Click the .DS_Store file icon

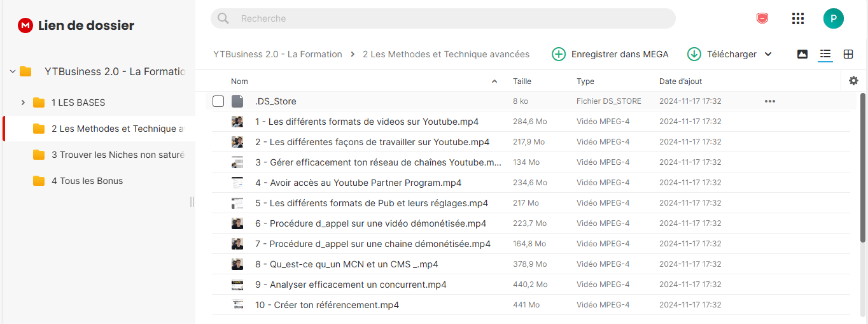point(237,101)
